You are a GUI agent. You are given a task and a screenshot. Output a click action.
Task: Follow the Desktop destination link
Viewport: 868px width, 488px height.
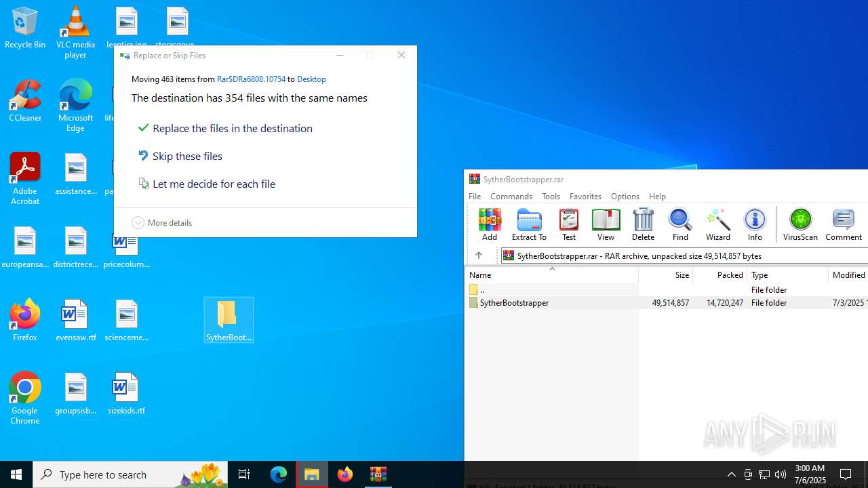tap(311, 79)
